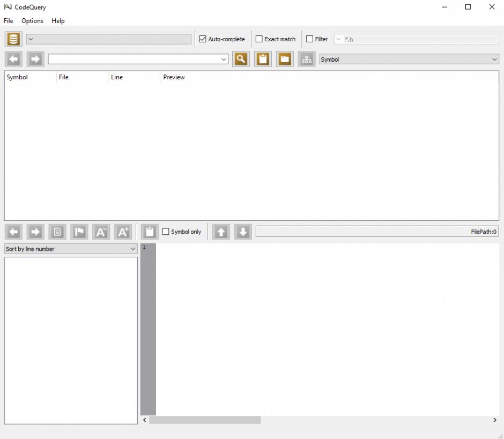Click the left scroll arrow of code viewer
Image resolution: width=504 pixels, height=439 pixels.
145,420
